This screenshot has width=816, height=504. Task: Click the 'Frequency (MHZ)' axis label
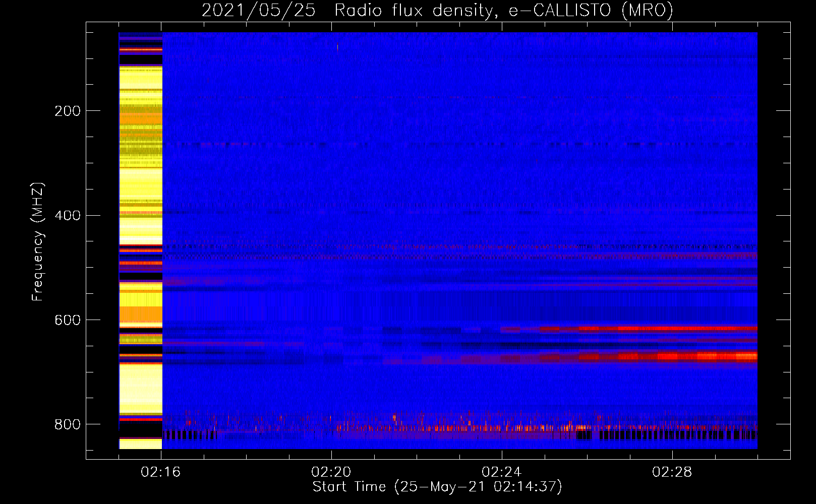coord(38,241)
